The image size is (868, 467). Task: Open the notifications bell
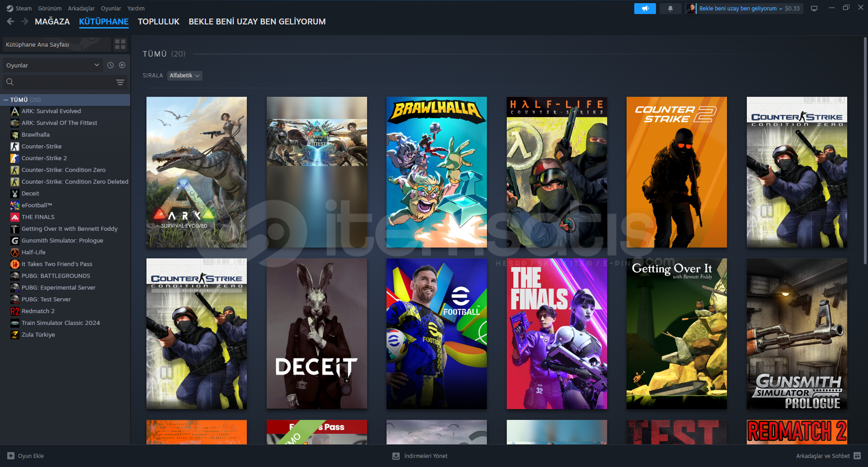(x=670, y=9)
